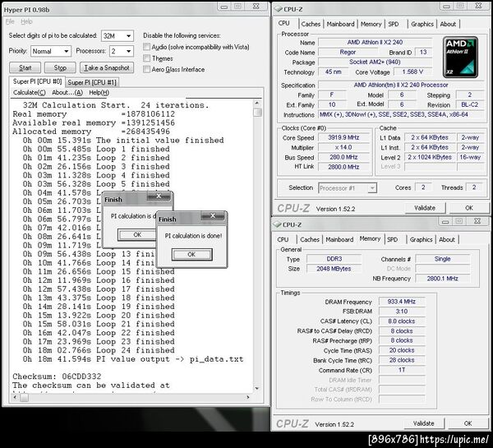
Task: Click the NB Frequency 2800.1 MHz value
Action: (442, 278)
